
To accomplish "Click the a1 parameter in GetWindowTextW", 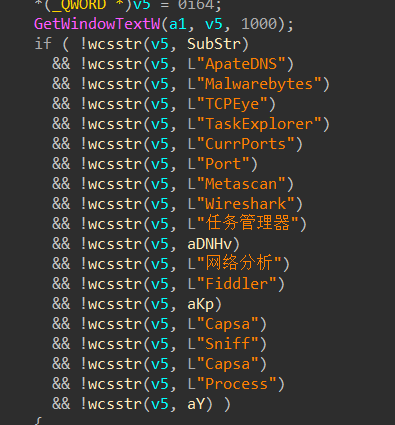I will click(178, 24).
